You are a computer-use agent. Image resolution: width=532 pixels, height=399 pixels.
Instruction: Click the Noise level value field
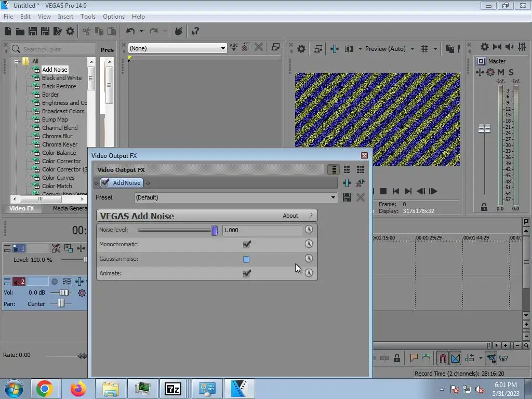coord(262,230)
